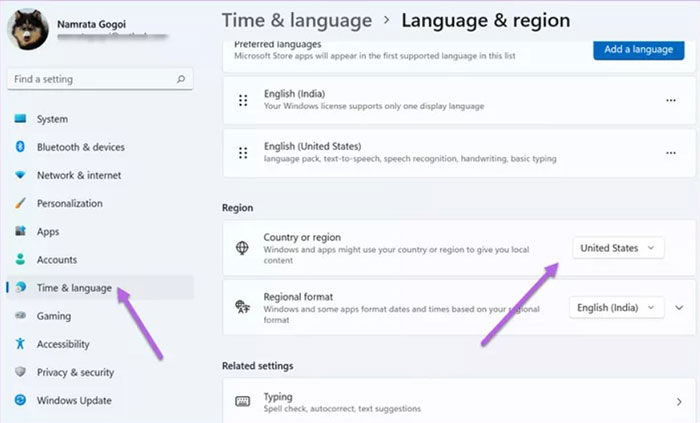Viewport: 700px width, 423px height.
Task: Expand the Regional format section chevron
Action: click(x=679, y=307)
